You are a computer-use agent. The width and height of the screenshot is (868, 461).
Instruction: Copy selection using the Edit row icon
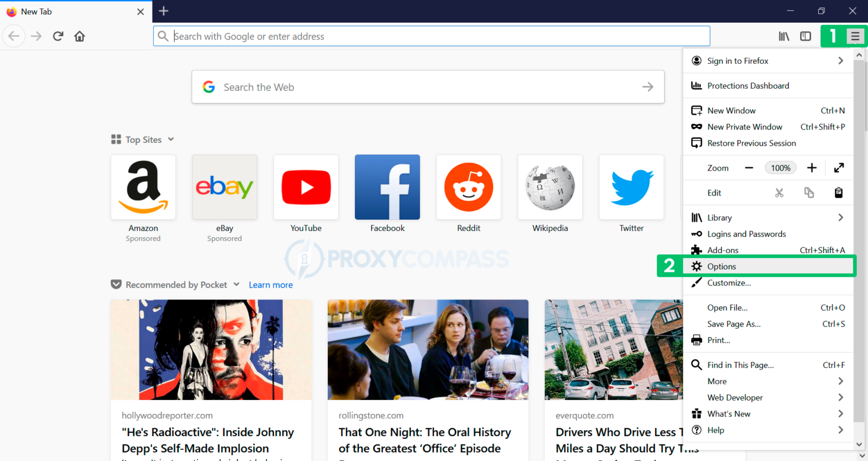[x=809, y=192]
